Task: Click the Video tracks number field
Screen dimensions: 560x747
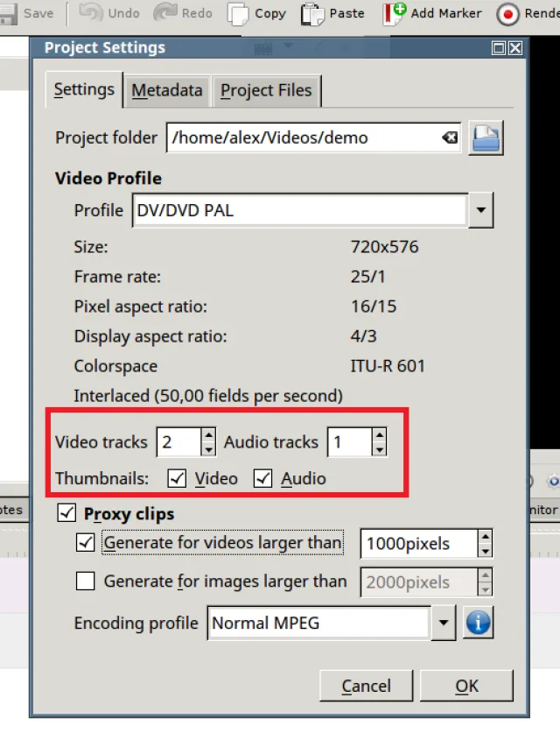Action: pyautogui.click(x=179, y=442)
